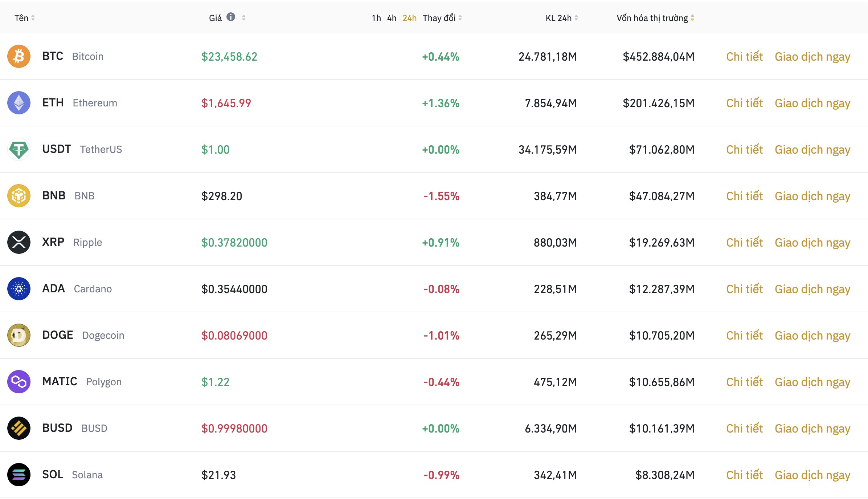Sort by Vốn hóa thị trường

pyautogui.click(x=655, y=18)
